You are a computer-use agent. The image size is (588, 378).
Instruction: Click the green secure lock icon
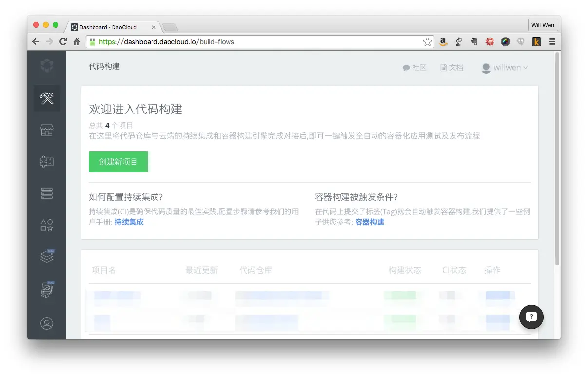[x=92, y=42]
